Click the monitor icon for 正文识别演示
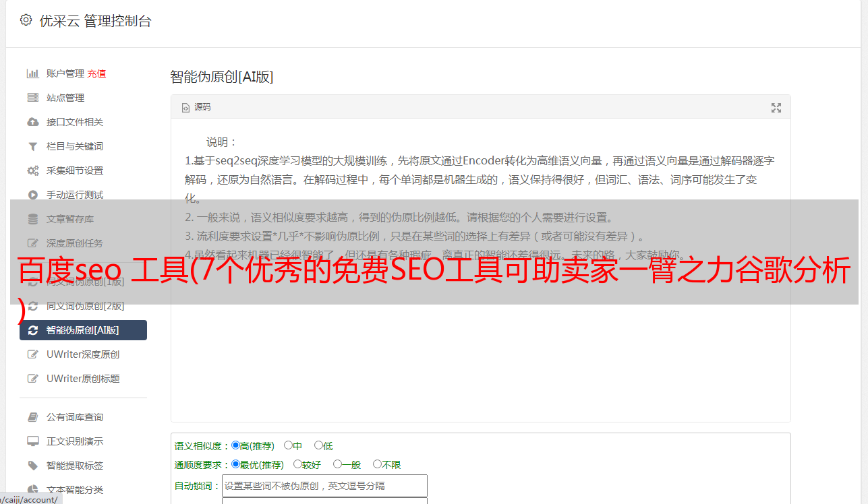 point(32,441)
